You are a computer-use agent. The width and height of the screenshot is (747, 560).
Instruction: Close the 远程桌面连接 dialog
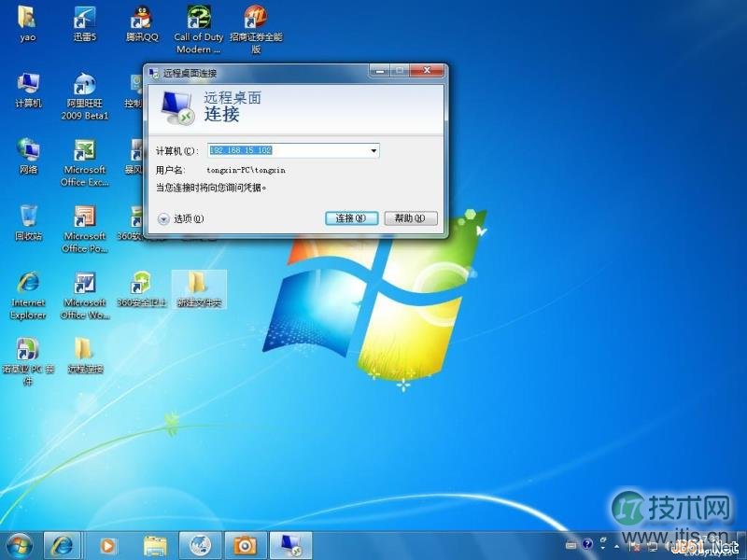click(x=427, y=71)
